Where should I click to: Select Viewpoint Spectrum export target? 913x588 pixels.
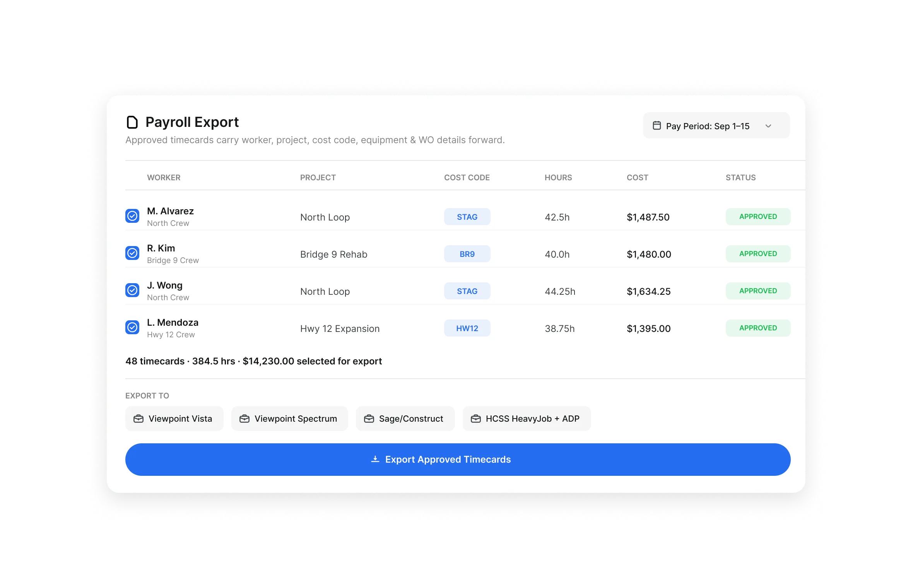pyautogui.click(x=289, y=419)
